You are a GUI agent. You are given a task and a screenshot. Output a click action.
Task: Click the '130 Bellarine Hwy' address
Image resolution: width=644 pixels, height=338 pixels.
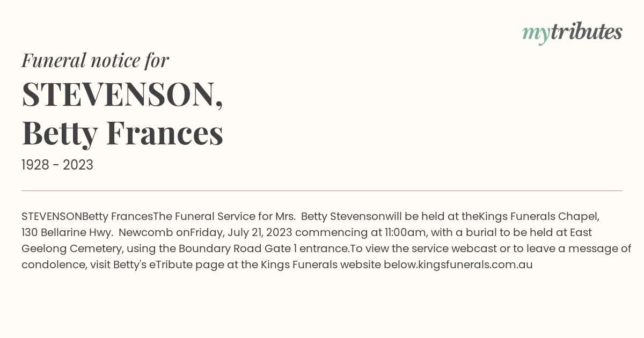[65, 233]
